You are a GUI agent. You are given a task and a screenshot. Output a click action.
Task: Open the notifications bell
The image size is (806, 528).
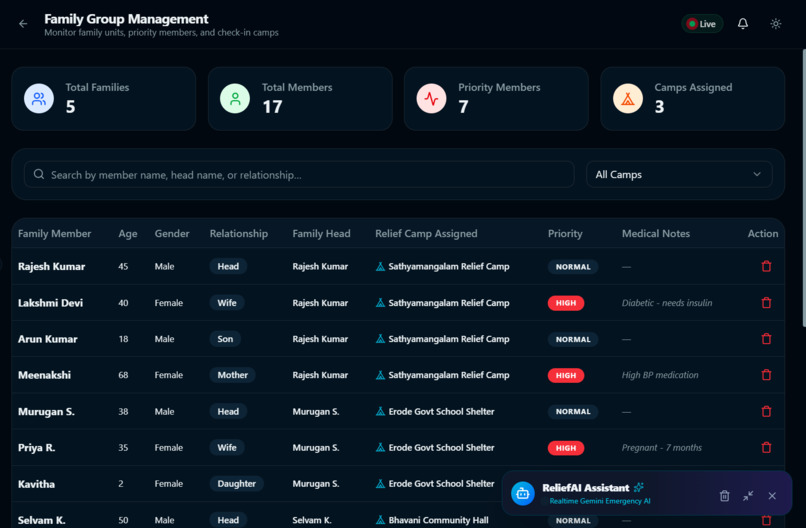(x=743, y=24)
